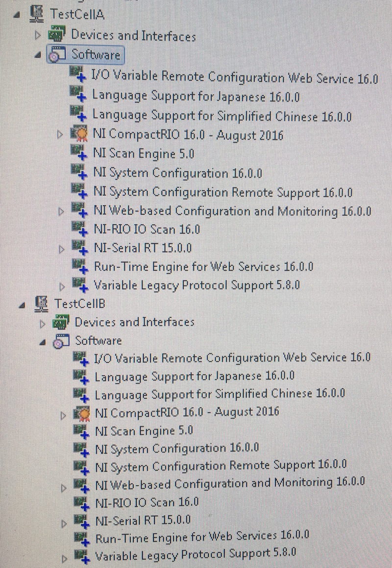Select NI Web-based Configuration and Monitoring text under TestCellB
This screenshot has height=568, width=392.
(230, 484)
